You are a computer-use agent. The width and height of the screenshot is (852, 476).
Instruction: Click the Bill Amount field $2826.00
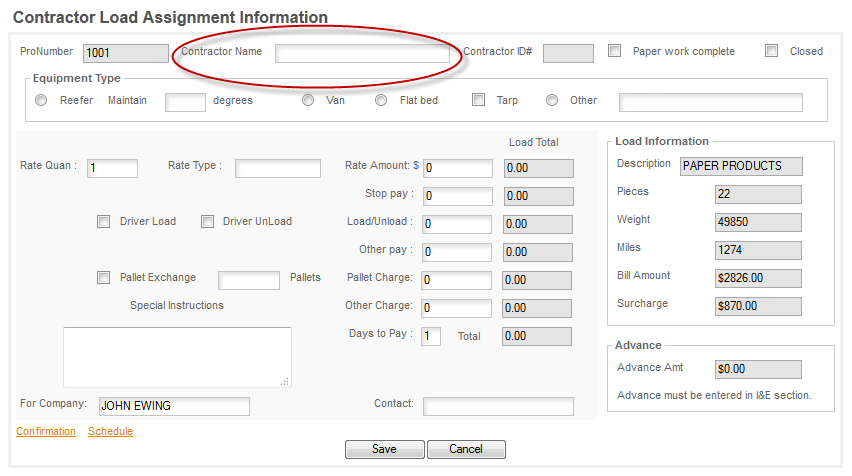(758, 278)
